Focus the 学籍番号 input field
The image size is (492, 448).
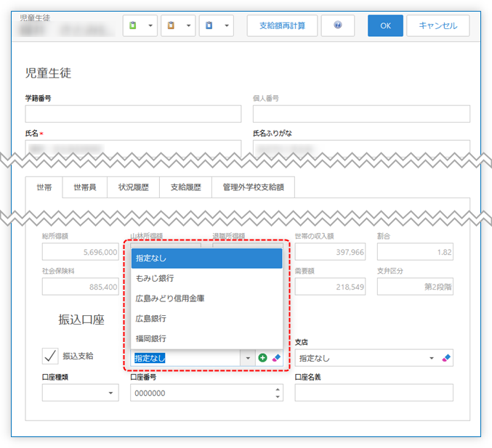pyautogui.click(x=133, y=114)
